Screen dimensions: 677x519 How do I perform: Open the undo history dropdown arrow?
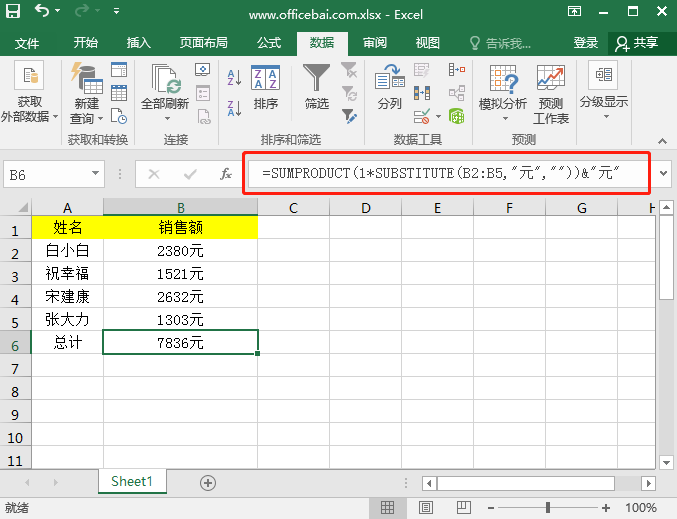57,11
